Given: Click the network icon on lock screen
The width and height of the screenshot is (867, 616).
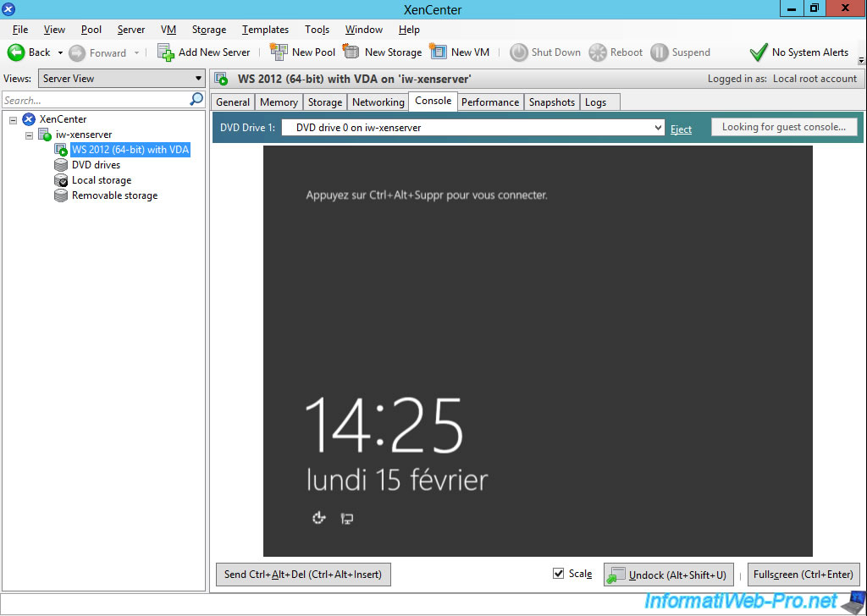Looking at the screenshot, I should pos(346,518).
